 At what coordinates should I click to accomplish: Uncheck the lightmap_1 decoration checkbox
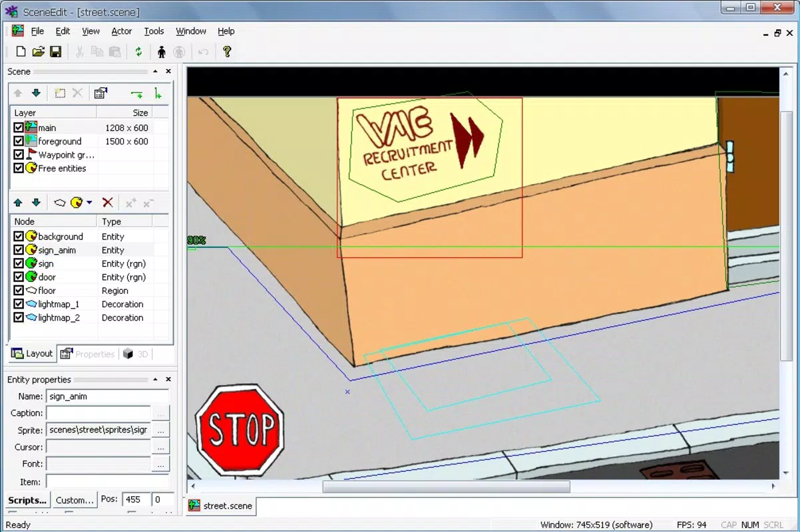pos(19,304)
